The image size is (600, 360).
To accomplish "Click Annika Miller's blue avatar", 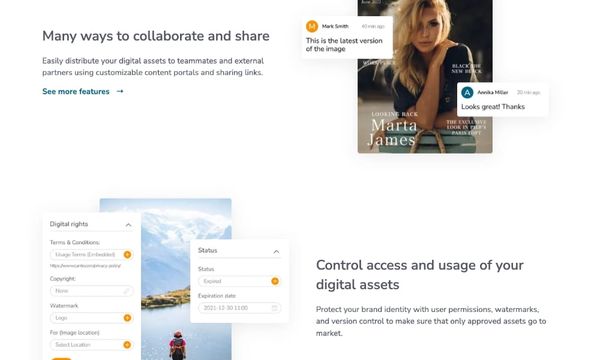I will [467, 93].
